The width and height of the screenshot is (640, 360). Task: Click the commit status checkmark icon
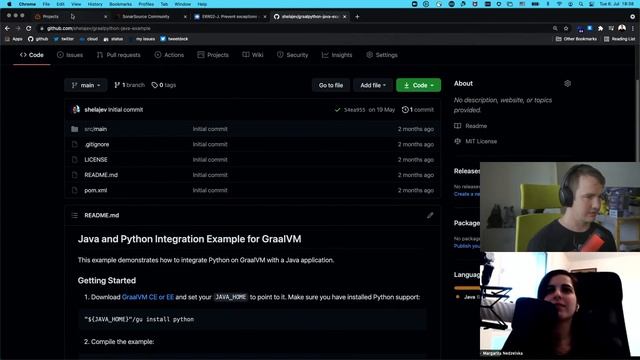coord(337,109)
